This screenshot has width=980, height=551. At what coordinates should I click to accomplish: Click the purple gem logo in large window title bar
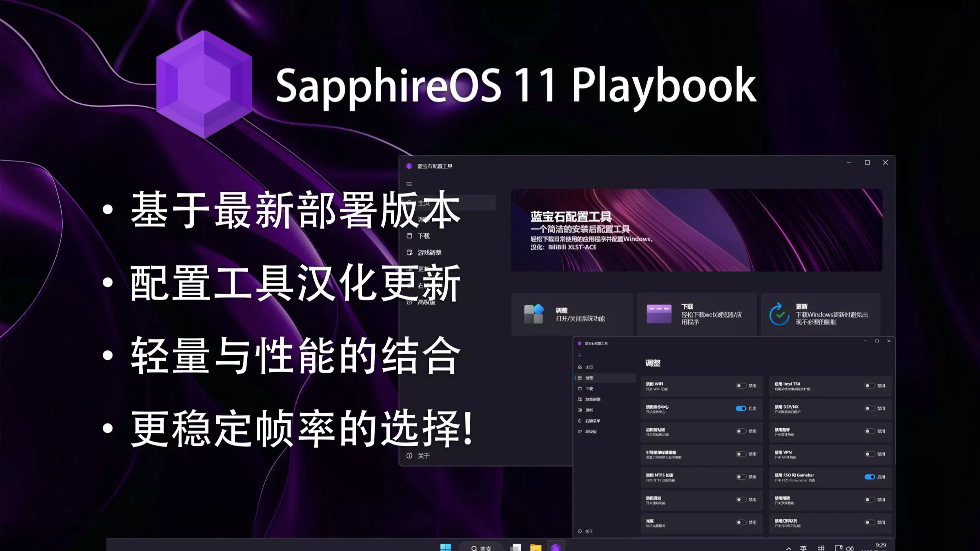coord(409,166)
